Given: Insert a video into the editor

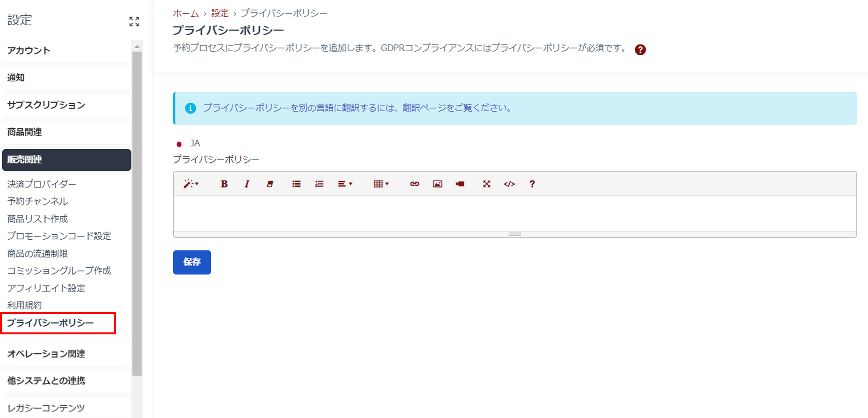Looking at the screenshot, I should (460, 184).
